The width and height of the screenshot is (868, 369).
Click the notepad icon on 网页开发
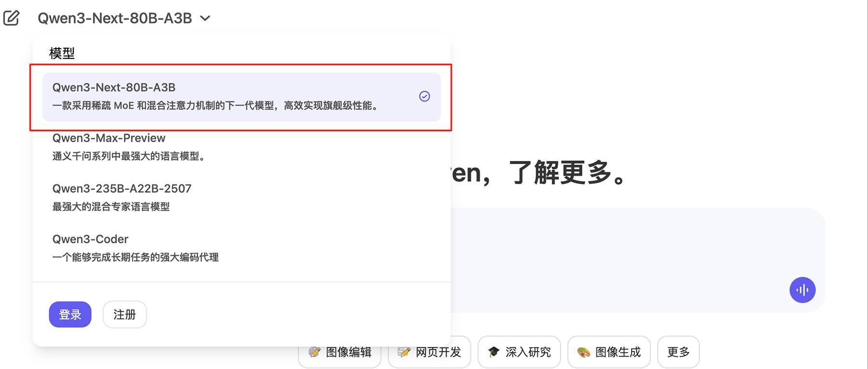coord(404,352)
